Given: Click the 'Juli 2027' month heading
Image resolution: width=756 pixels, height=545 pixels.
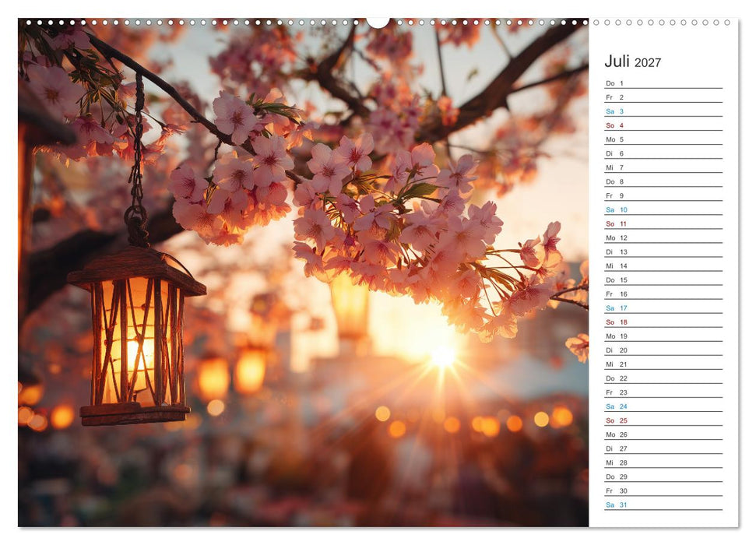Looking at the screenshot, I should click(632, 62).
